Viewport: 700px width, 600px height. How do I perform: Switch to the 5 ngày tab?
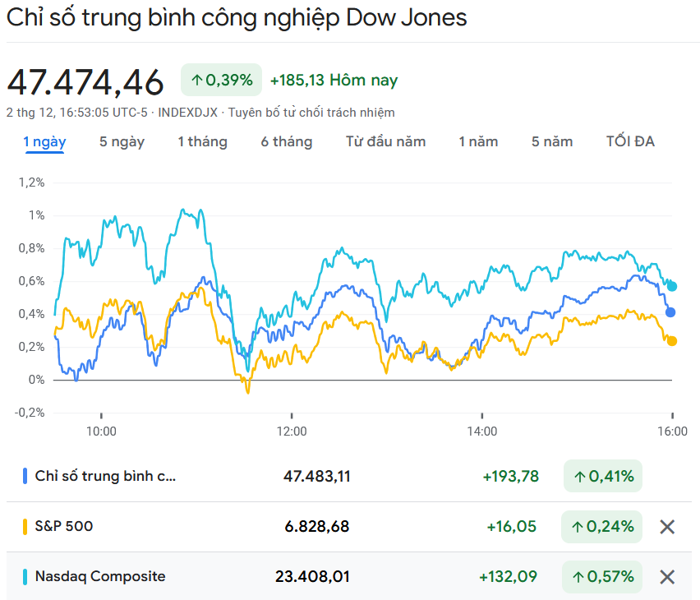pos(122,141)
